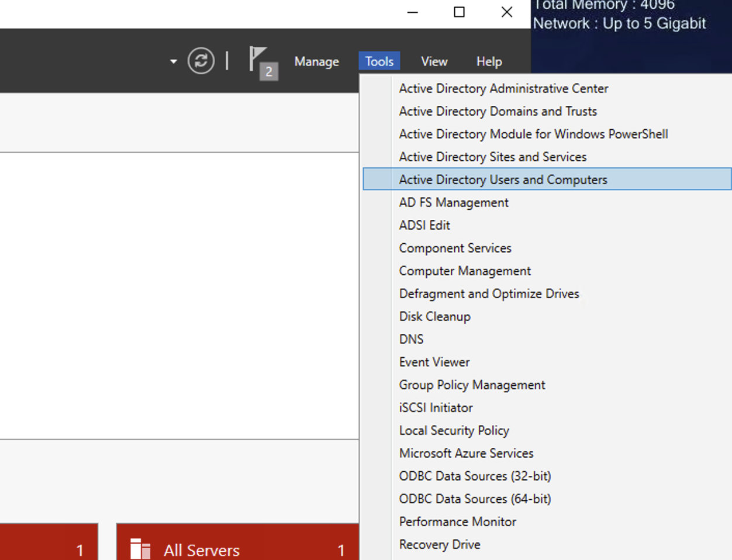Launch ADSI Edit

(x=547, y=225)
